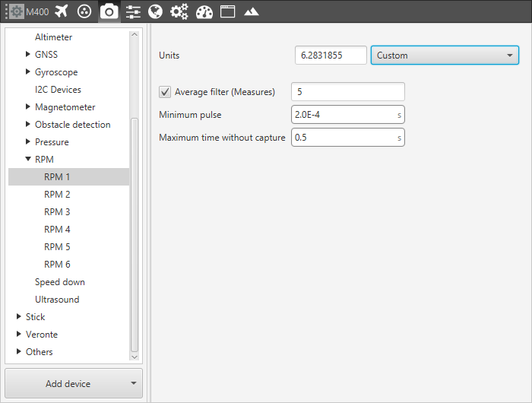Expand the GNSS tree node
This screenshot has width=532, height=403.
click(x=28, y=54)
